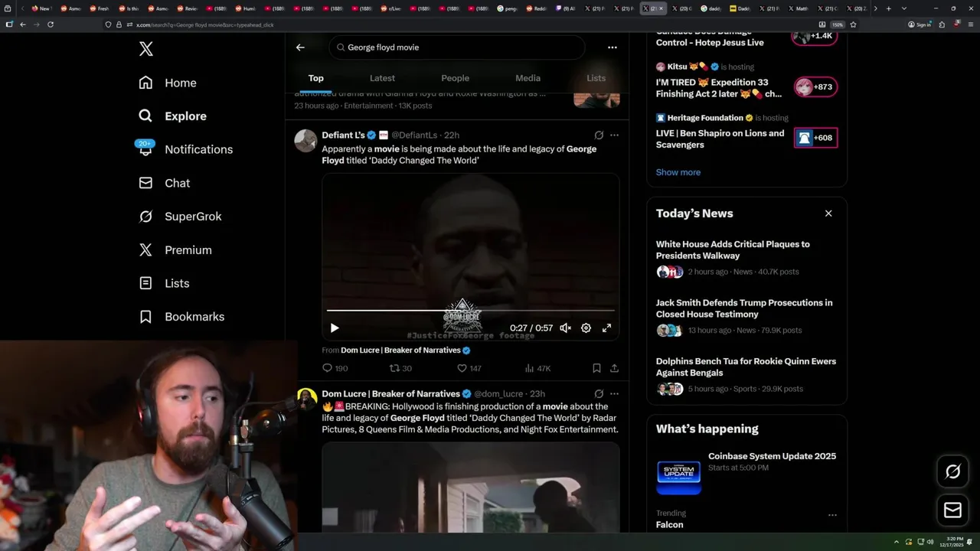The height and width of the screenshot is (551, 980).
Task: View the 47K analytics on Defiant L's post
Action: (537, 368)
